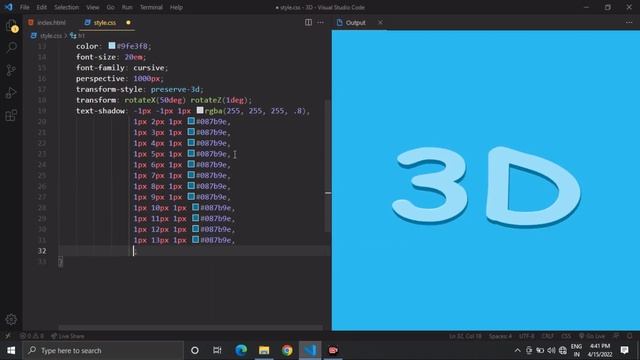Click the 4:41 PM clock in taskbar
Viewport: 640px width, 360px height.
click(x=600, y=350)
